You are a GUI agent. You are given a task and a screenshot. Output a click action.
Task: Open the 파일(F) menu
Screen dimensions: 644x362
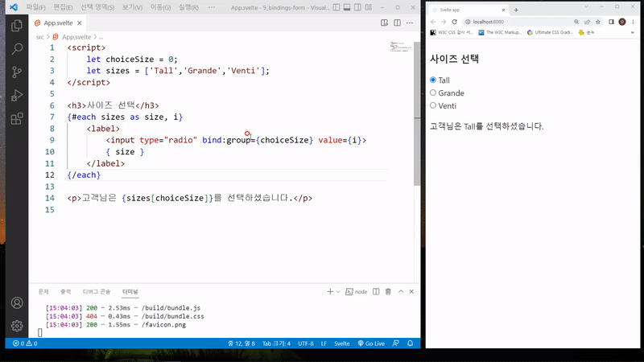tap(35, 7)
